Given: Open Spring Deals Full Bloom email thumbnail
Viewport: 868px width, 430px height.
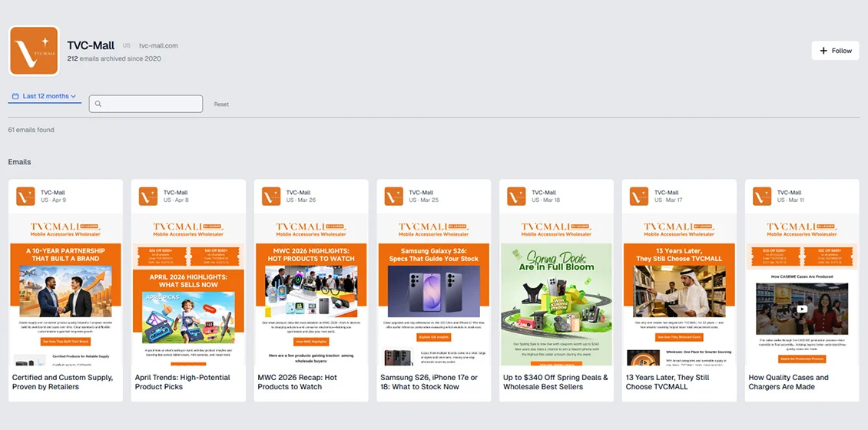Looking at the screenshot, I should (x=556, y=289).
